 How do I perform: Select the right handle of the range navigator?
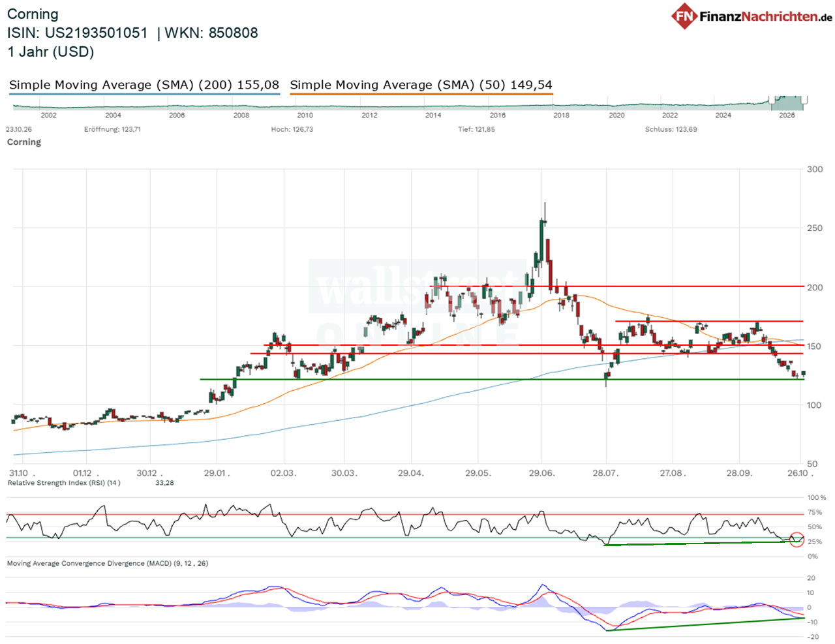point(804,100)
